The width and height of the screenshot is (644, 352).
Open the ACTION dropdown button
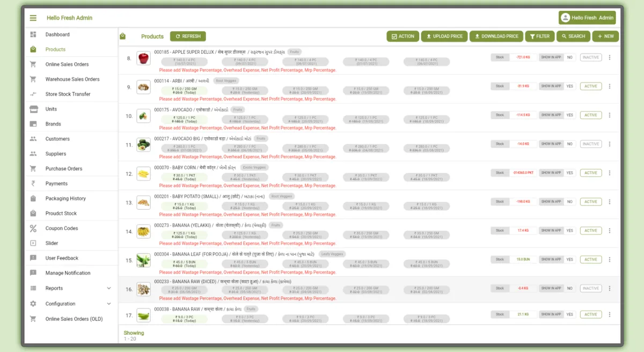click(402, 36)
